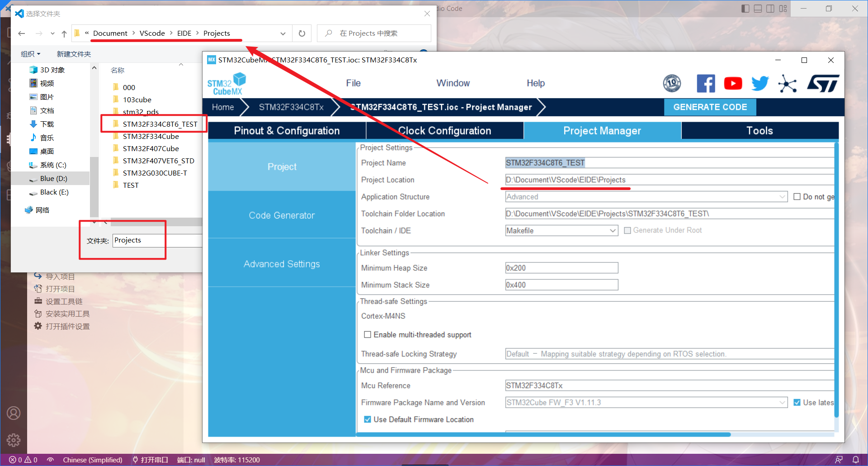Viewport: 868px width, 466px height.
Task: Enable multi-threaded support checkbox
Action: tap(368, 335)
